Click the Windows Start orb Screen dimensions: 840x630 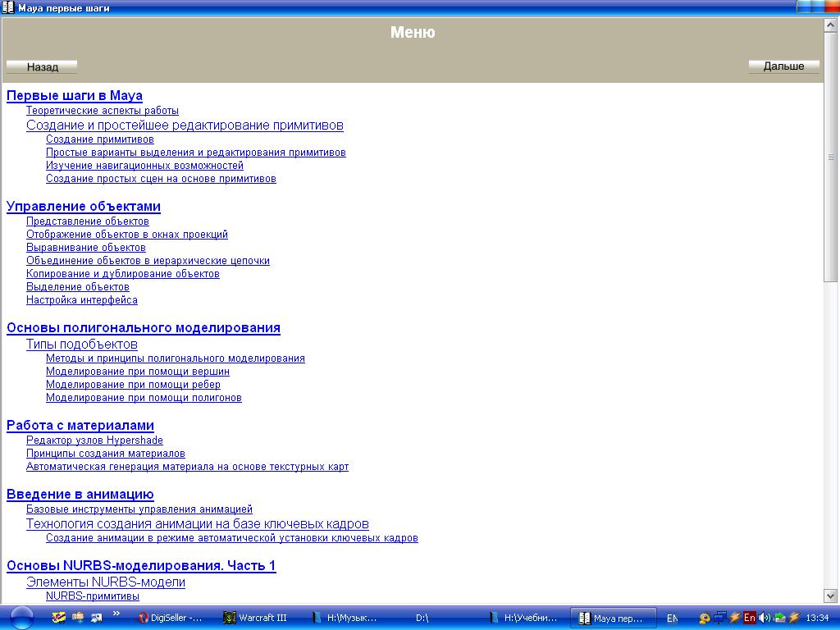[x=21, y=618]
